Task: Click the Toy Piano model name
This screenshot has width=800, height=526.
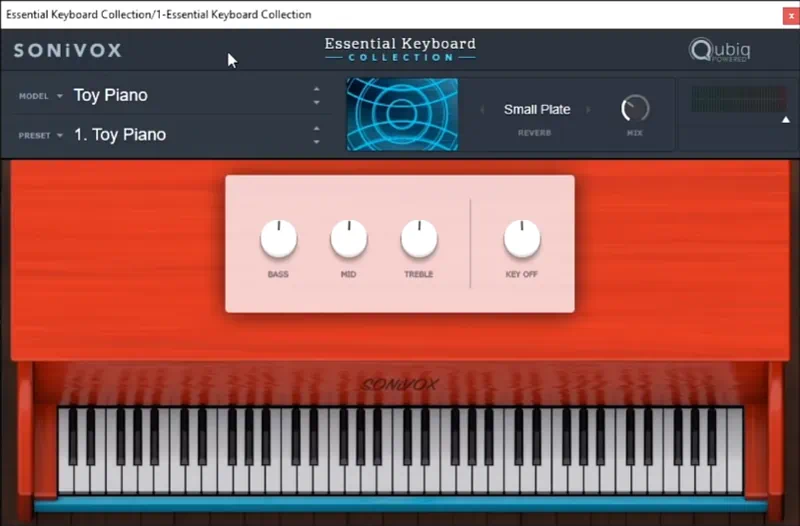Action: coord(111,95)
